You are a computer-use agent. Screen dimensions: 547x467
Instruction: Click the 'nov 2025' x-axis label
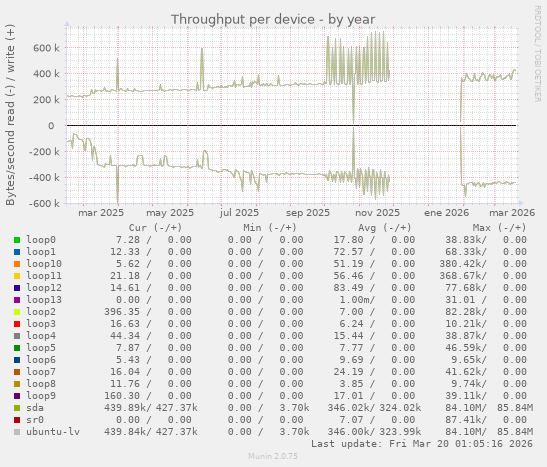[x=377, y=213]
